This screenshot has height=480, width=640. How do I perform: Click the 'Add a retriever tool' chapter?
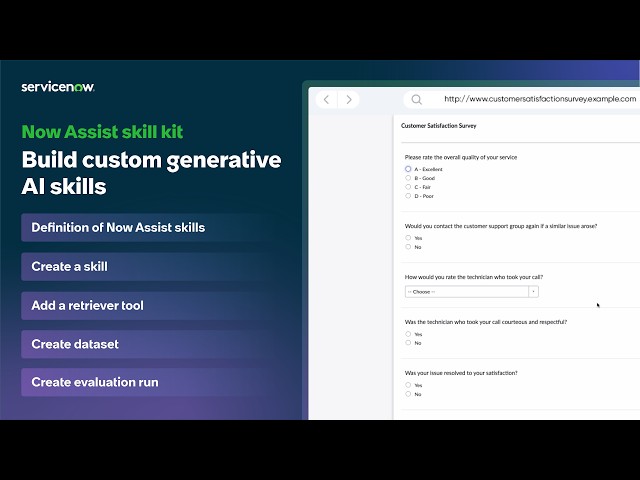pyautogui.click(x=143, y=305)
